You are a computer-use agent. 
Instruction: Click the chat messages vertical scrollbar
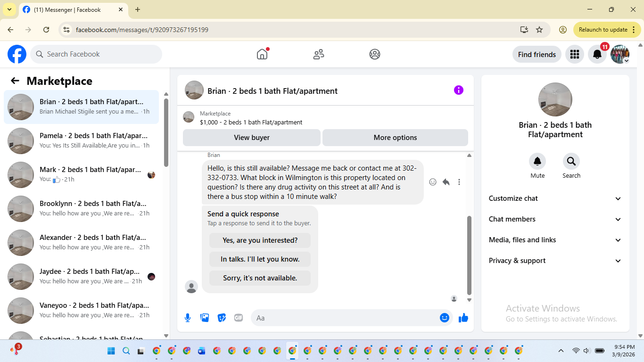coord(469,255)
